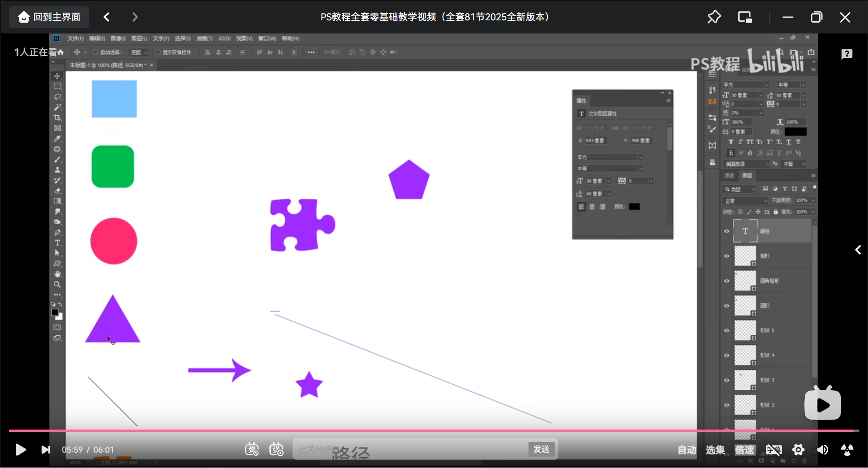Toggle the subtitle button off
Image resolution: width=868 pixels, height=468 pixels.
tap(774, 450)
